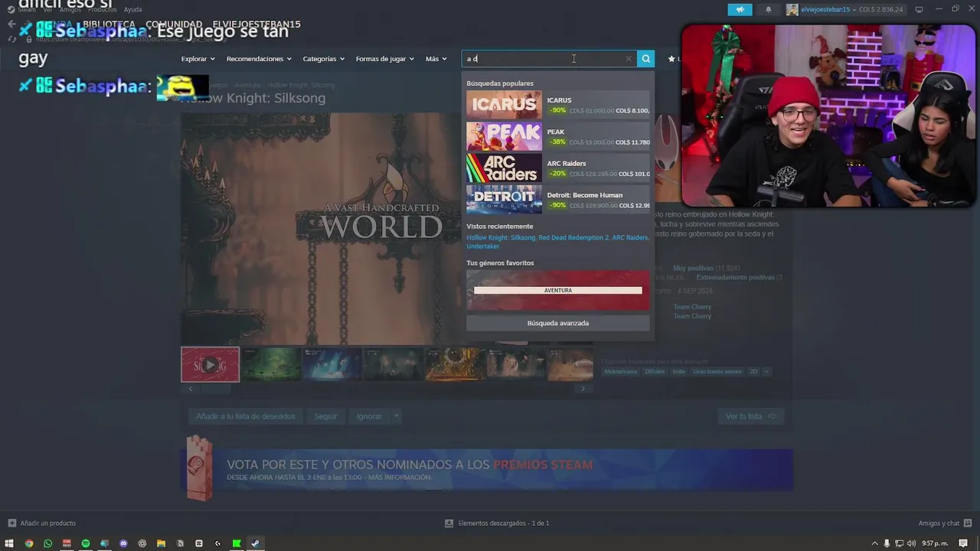Image resolution: width=980 pixels, height=551 pixels.
Task: Select Detroit: Become Human suggestion
Action: [x=558, y=200]
